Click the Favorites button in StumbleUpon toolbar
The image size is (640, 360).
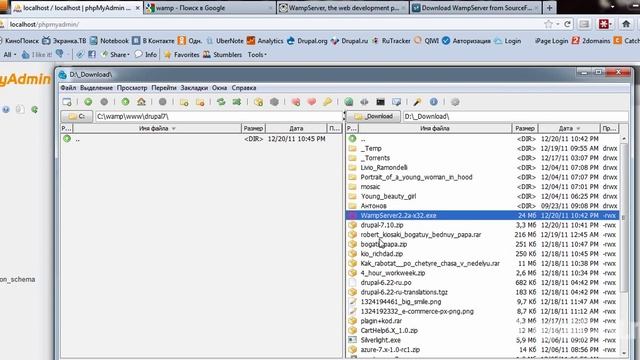pos(182,54)
